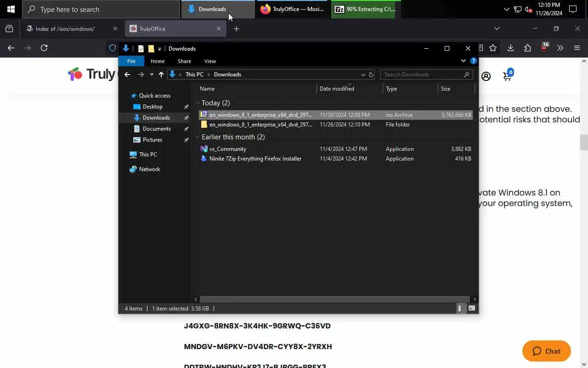Go back in File Explorer
This screenshot has width=588, height=368.
coord(127,75)
